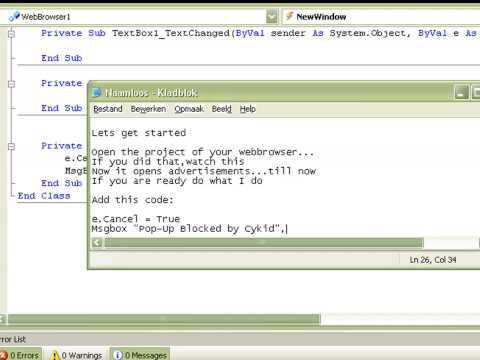This screenshot has height=360, width=480.
Task: Click the TextBox1_TextChanged sub declaration text
Action: 259,33
